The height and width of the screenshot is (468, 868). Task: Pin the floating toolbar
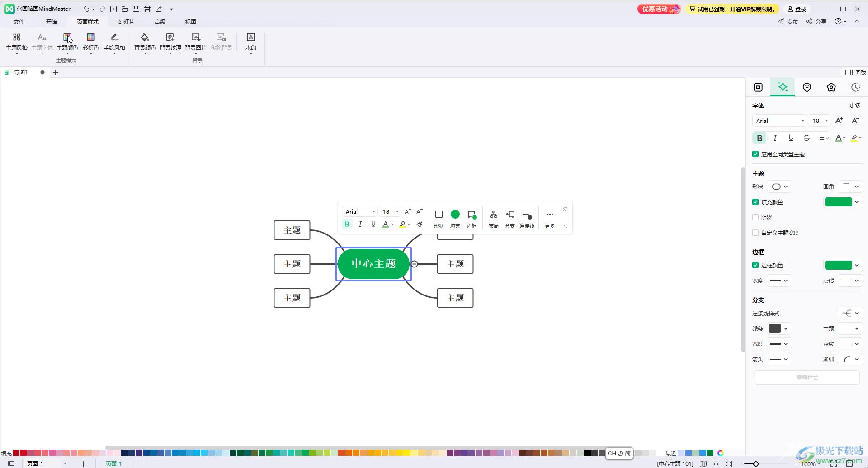point(565,209)
